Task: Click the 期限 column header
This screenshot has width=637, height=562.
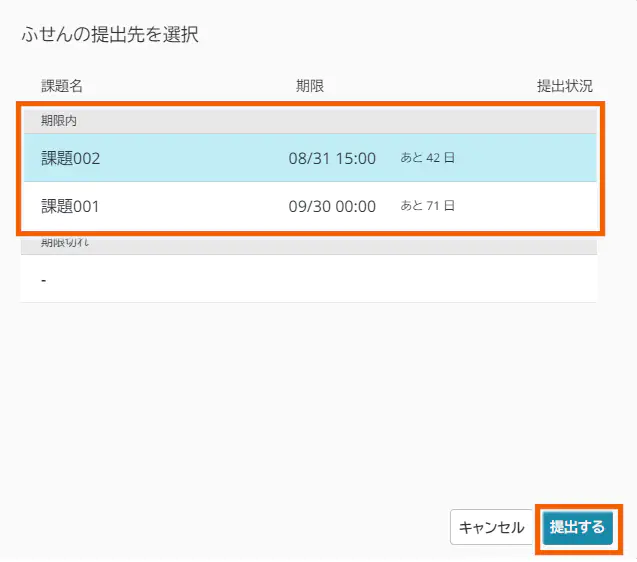Action: (x=309, y=86)
